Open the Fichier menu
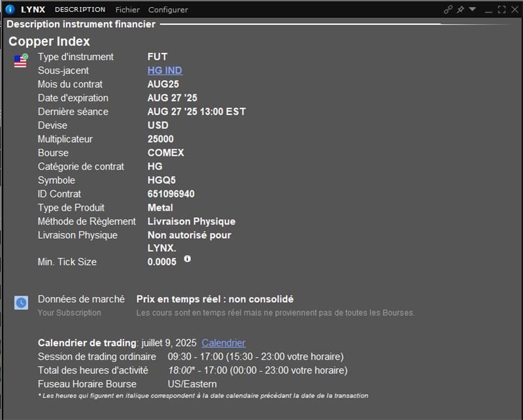 click(127, 10)
